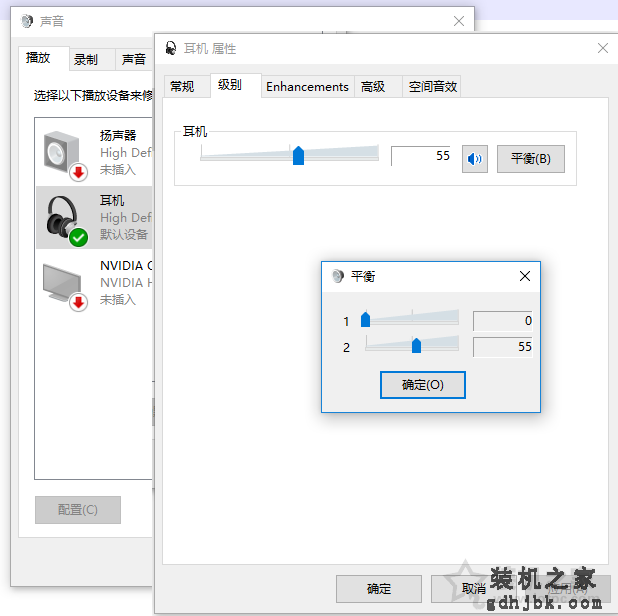This screenshot has width=618, height=616.
Task: Click the 配置(C) button in 声音 window
Action: pos(78,510)
